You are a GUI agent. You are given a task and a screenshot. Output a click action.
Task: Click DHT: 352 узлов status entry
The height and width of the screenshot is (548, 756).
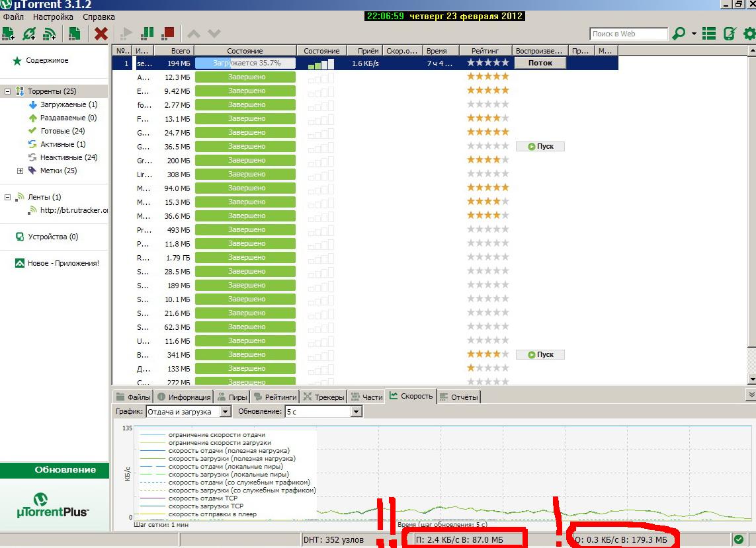point(333,540)
